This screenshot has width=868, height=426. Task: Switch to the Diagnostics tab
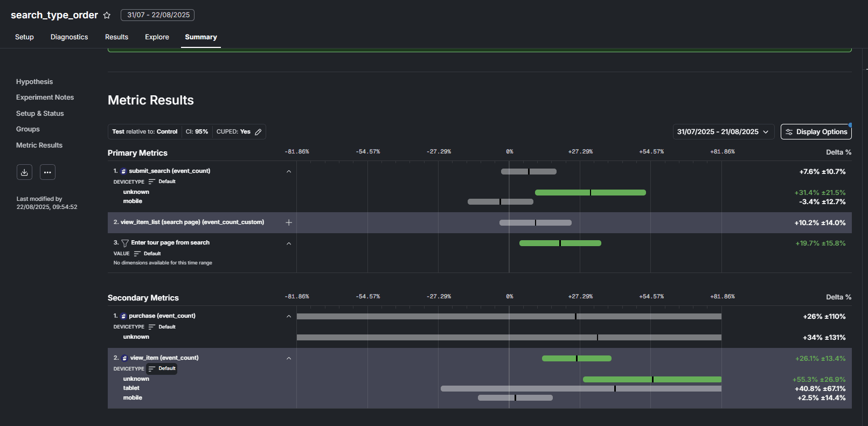click(x=69, y=37)
